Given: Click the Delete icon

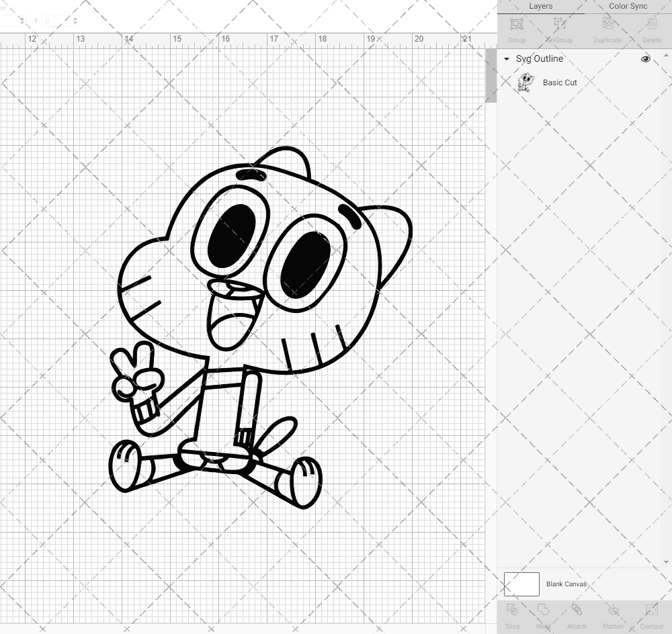Looking at the screenshot, I should tap(651, 28).
